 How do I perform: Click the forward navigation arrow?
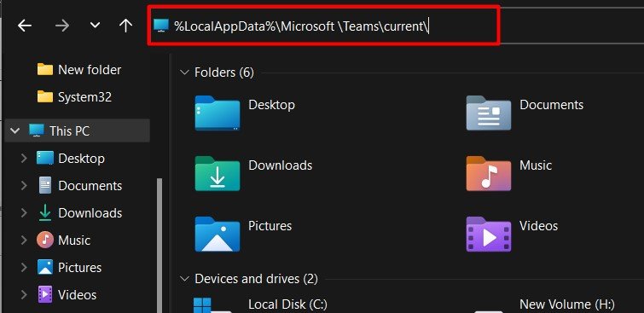[x=62, y=26]
